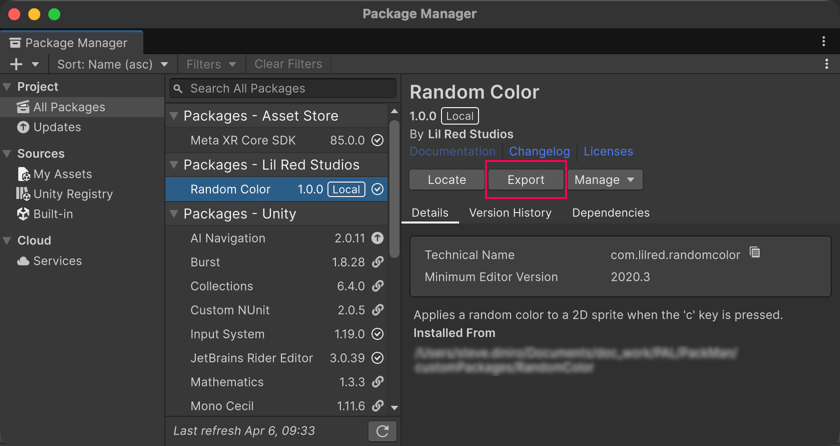The height and width of the screenshot is (446, 840).
Task: Open the Changelog link
Action: pos(539,152)
